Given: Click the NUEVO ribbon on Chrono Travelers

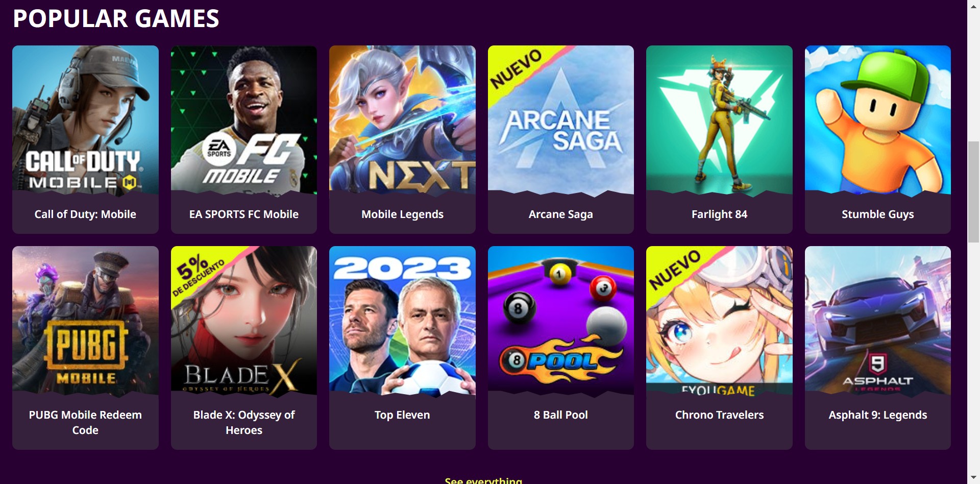Looking at the screenshot, I should (674, 270).
